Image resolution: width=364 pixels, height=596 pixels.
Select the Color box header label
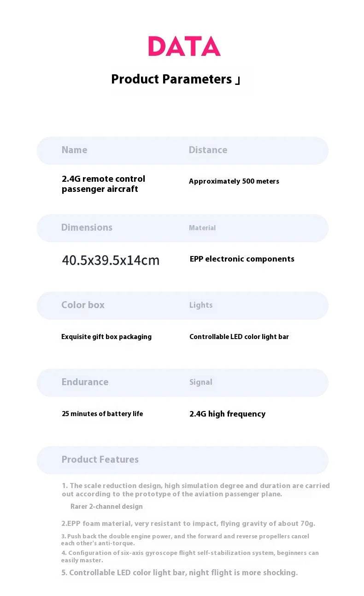pyautogui.click(x=83, y=305)
